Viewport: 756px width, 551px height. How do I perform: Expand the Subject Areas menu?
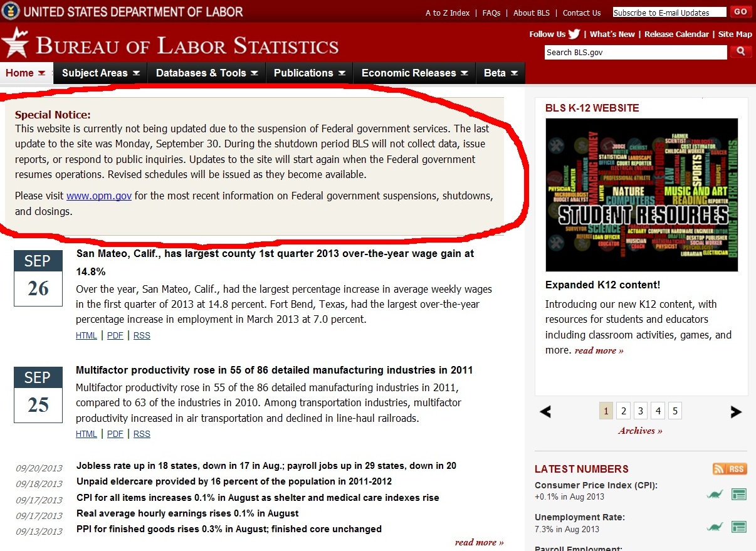pos(101,73)
